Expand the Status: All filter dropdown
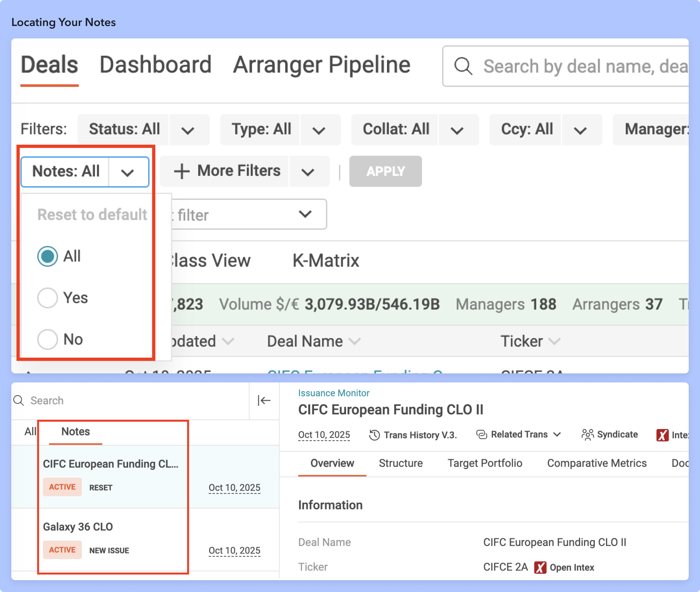The width and height of the screenshot is (700, 592). tap(188, 130)
